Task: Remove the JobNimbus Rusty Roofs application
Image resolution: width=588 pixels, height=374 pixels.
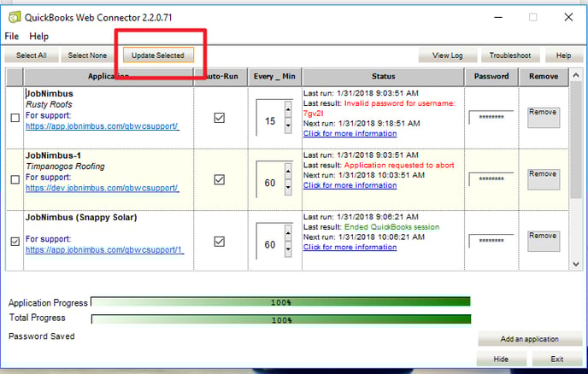Action: [x=544, y=117]
